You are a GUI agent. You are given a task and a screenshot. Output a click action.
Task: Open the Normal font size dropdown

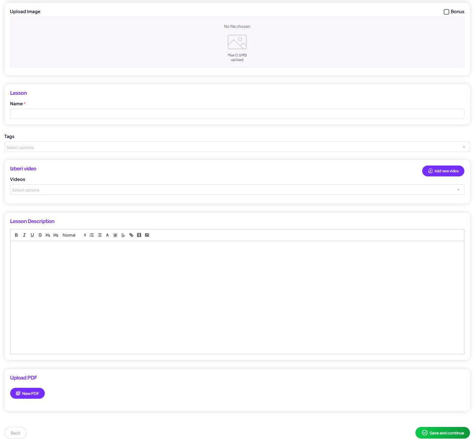coord(74,235)
